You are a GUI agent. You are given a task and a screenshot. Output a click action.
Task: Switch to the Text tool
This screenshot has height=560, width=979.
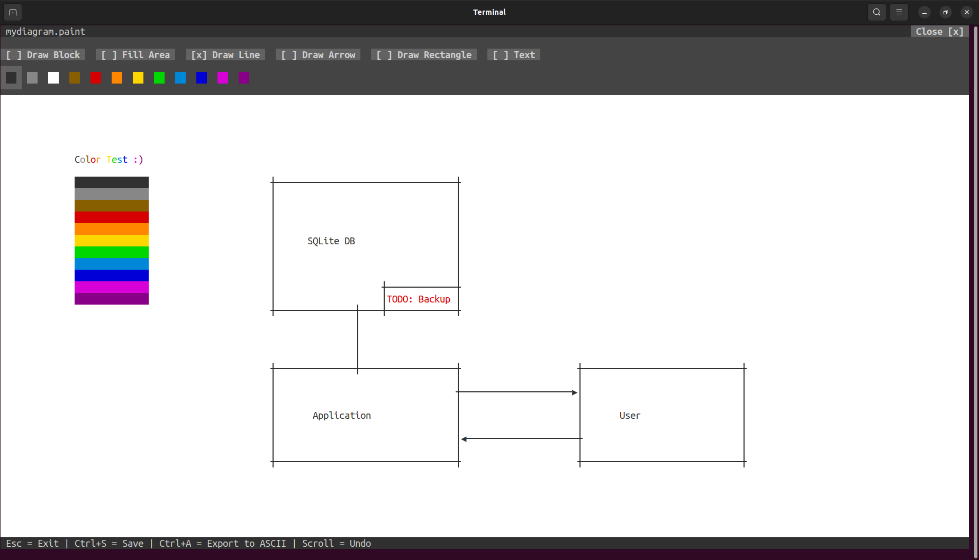[x=513, y=55]
